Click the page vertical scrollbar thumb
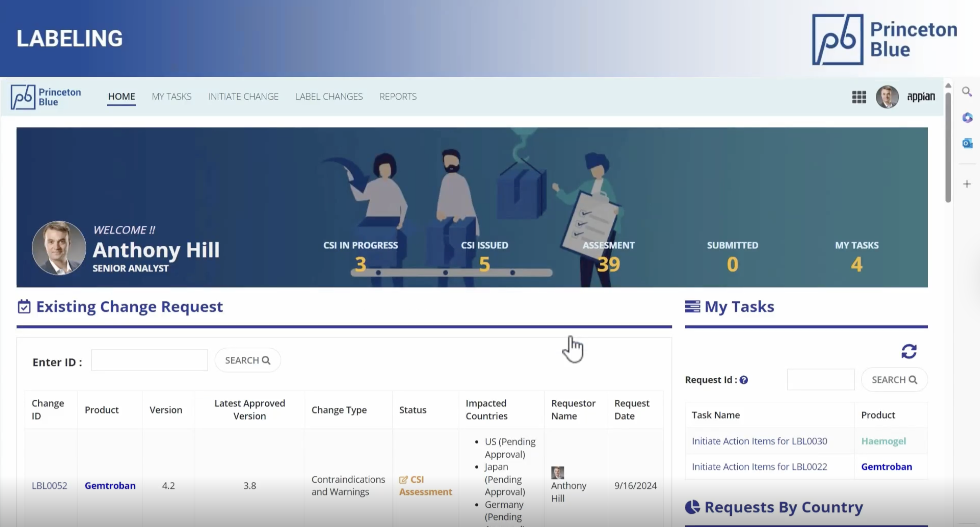 948,148
